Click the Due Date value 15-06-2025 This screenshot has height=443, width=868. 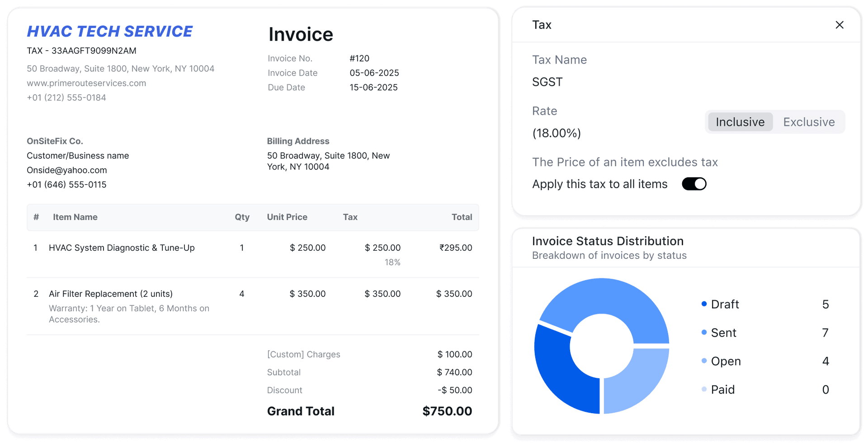tap(373, 87)
